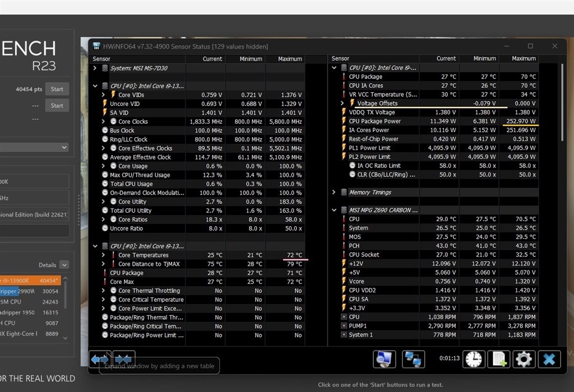Click the shrink window arrows icon in HWiNFO
Screen dimensions: 574x392
coord(124,360)
